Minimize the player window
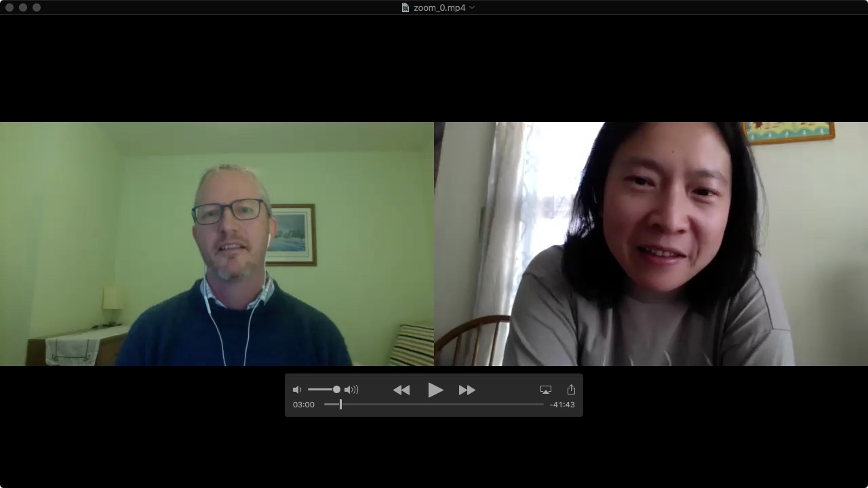 tap(23, 7)
